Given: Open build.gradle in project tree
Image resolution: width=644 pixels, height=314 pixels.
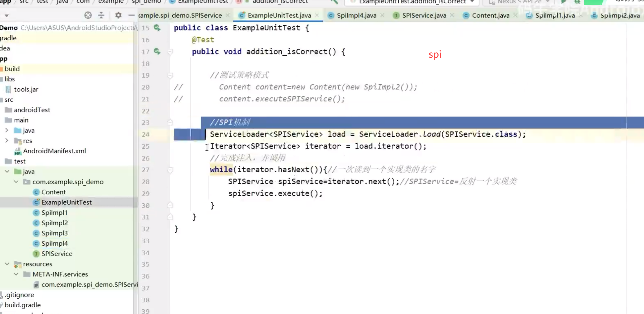Looking at the screenshot, I should click(23, 305).
